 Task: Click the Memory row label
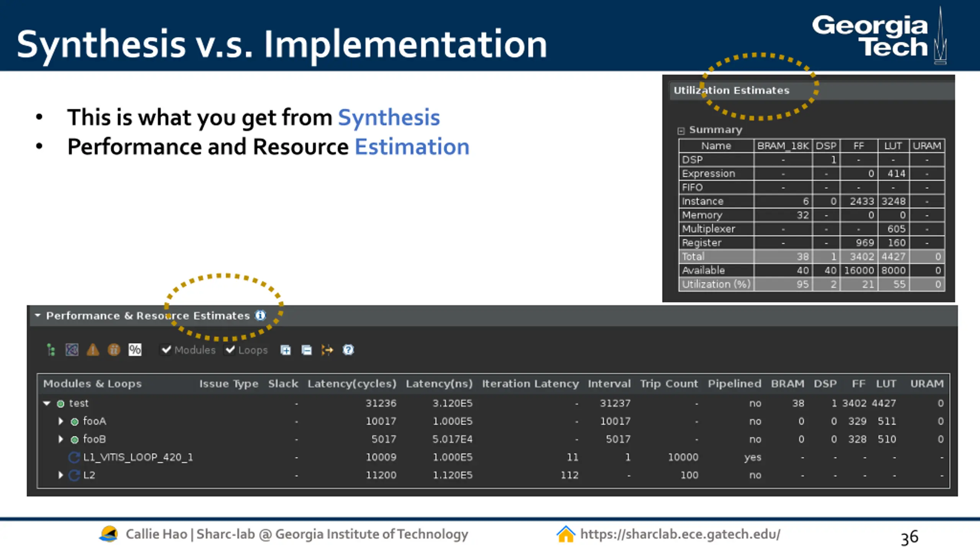(702, 215)
